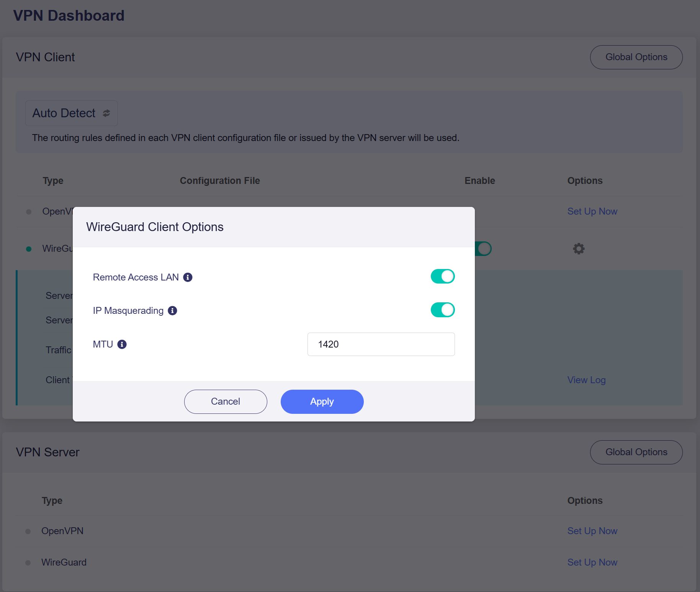Click the WireGuard client green status dot
Viewport: 700px width, 592px height.
coord(29,249)
